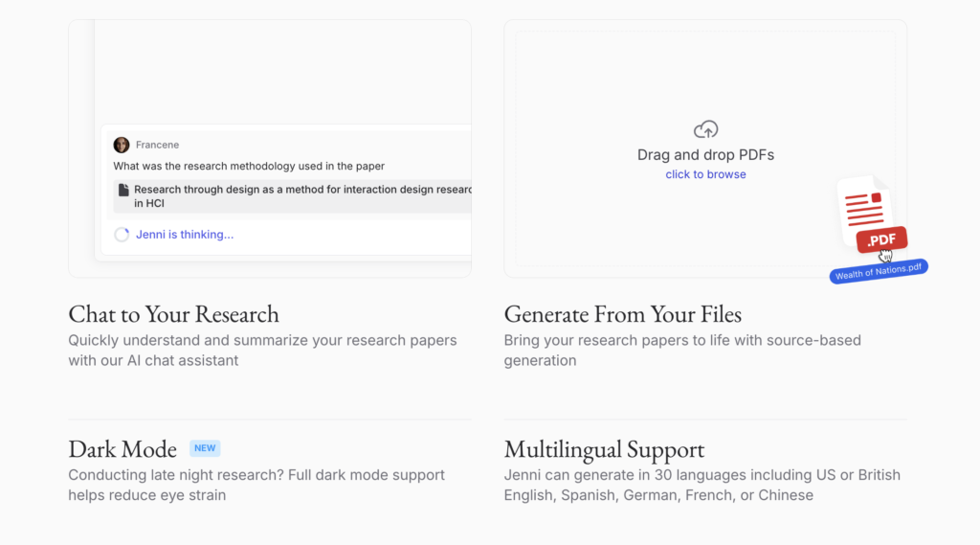Click the "Jenni is thinking..." status text
This screenshot has width=980, height=545.
click(x=185, y=235)
